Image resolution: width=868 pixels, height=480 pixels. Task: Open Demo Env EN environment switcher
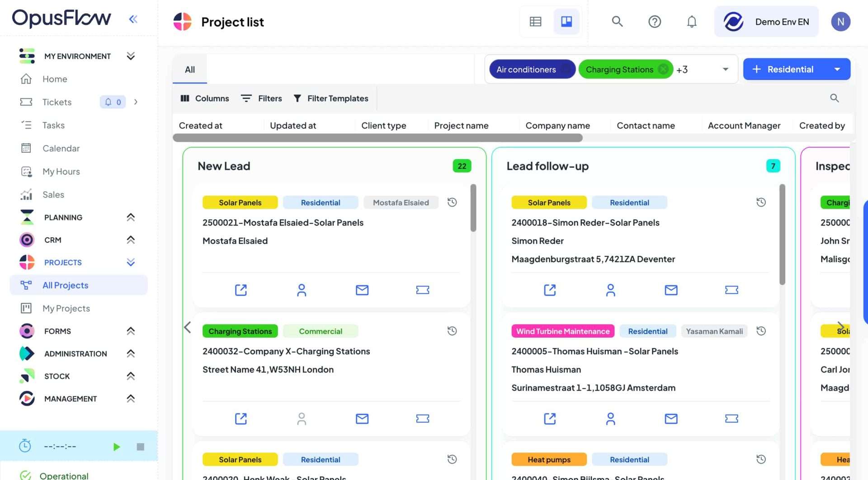[766, 22]
